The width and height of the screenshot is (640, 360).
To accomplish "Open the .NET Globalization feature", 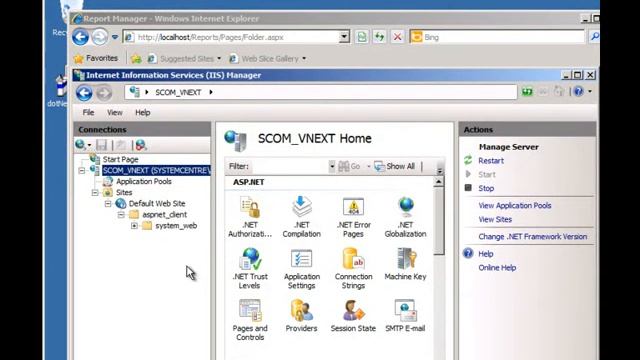I will pos(405,217).
